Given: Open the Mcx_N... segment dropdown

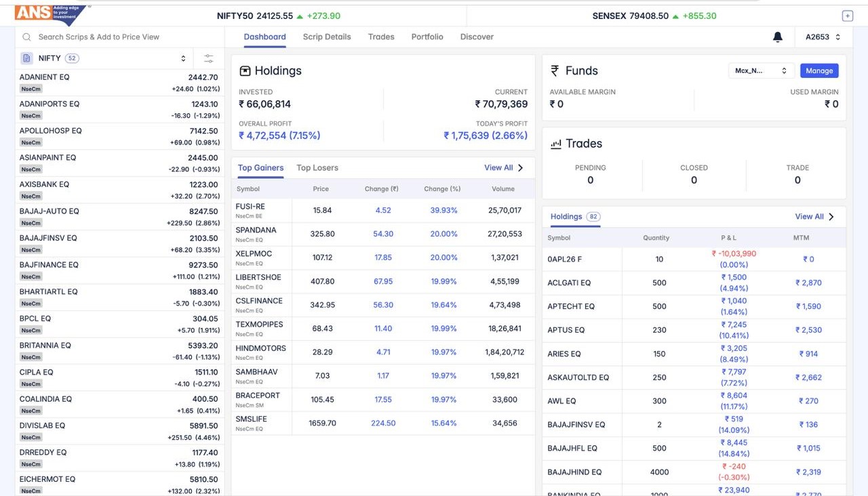Looking at the screenshot, I should click(x=761, y=70).
